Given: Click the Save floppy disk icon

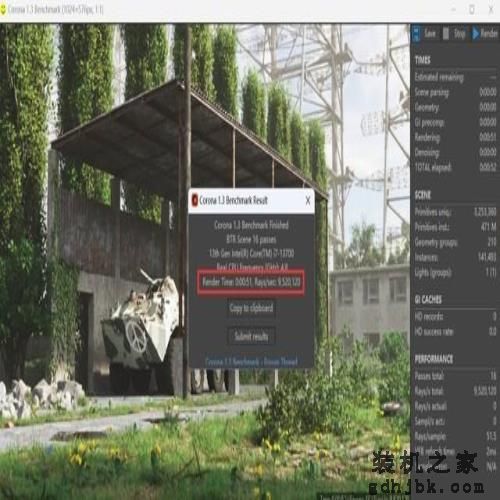Looking at the screenshot, I should 416,34.
